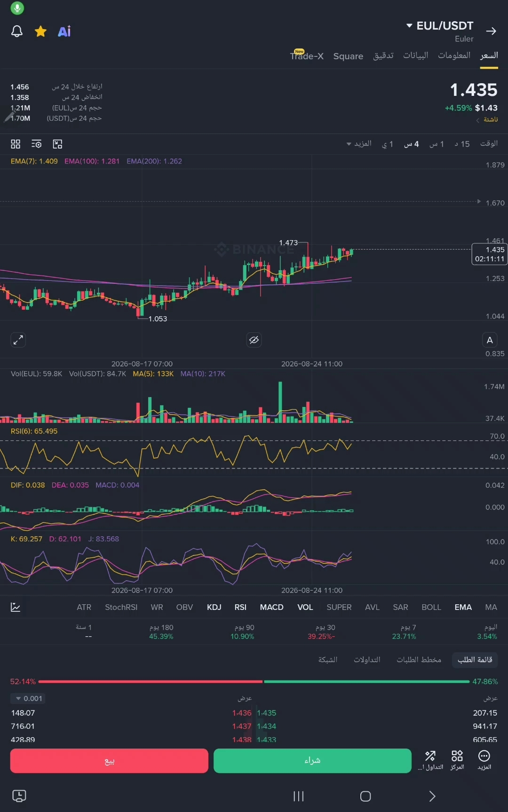508x812 pixels.
Task: Enable the BOLL indicator
Action: coord(431,607)
